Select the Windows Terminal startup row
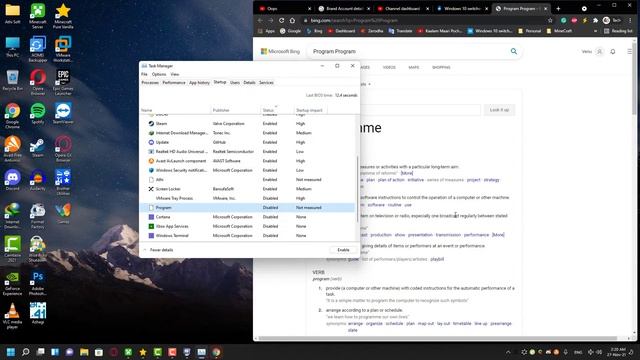Image resolution: width=640 pixels, height=360 pixels. click(247, 236)
